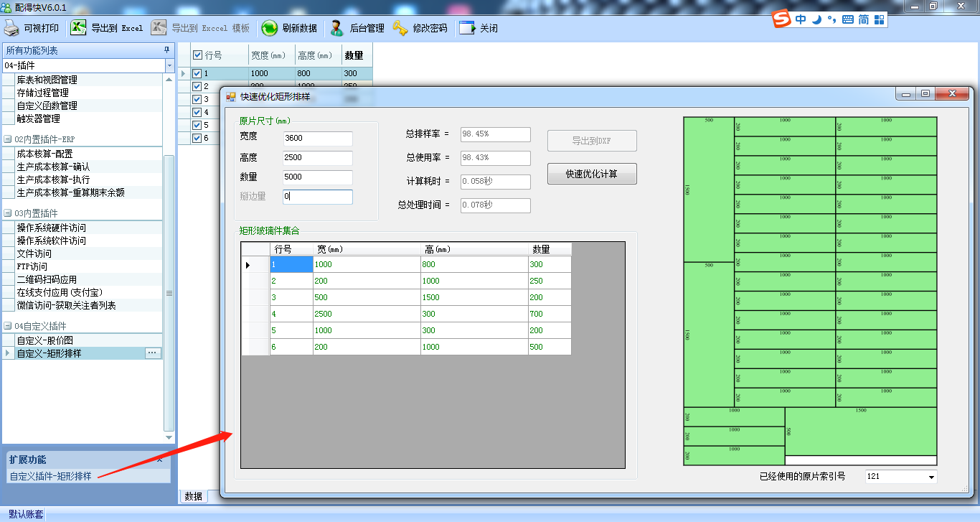Click the 配得快 application icon in title bar
This screenshot has height=522, width=980.
pos(6,6)
